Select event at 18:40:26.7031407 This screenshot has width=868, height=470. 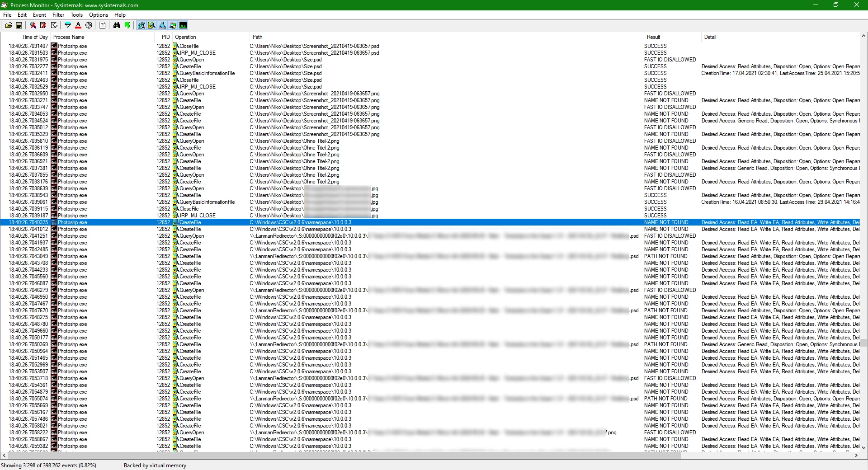[430, 46]
